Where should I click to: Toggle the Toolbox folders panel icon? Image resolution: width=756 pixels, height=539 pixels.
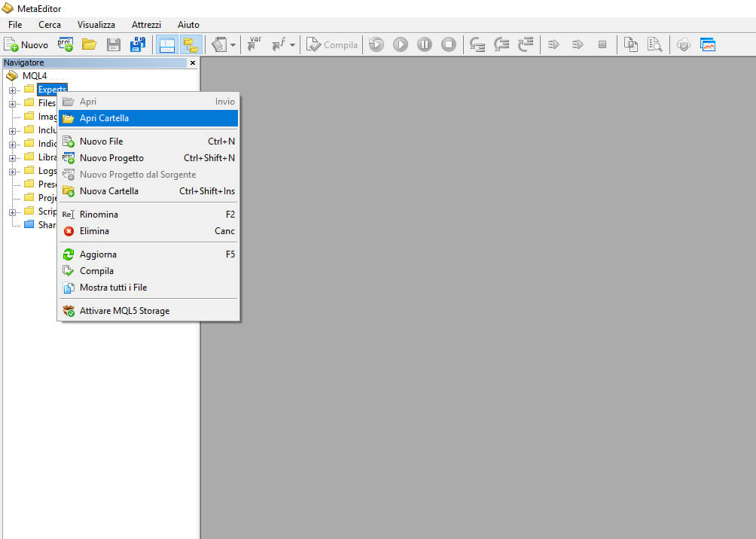(x=191, y=45)
